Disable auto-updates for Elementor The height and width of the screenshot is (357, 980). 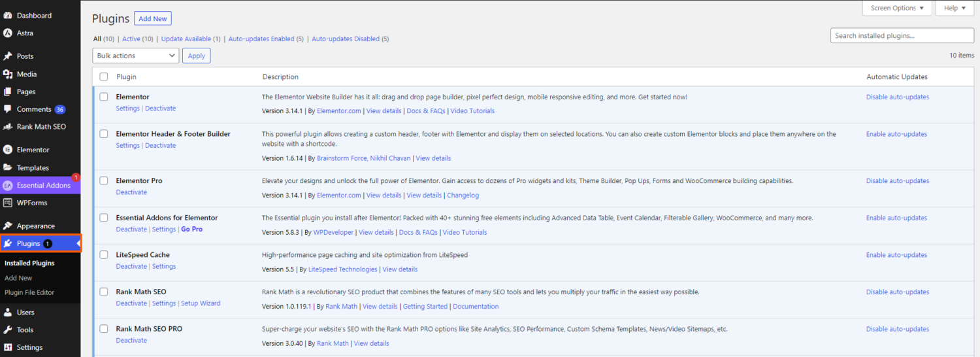[898, 97]
